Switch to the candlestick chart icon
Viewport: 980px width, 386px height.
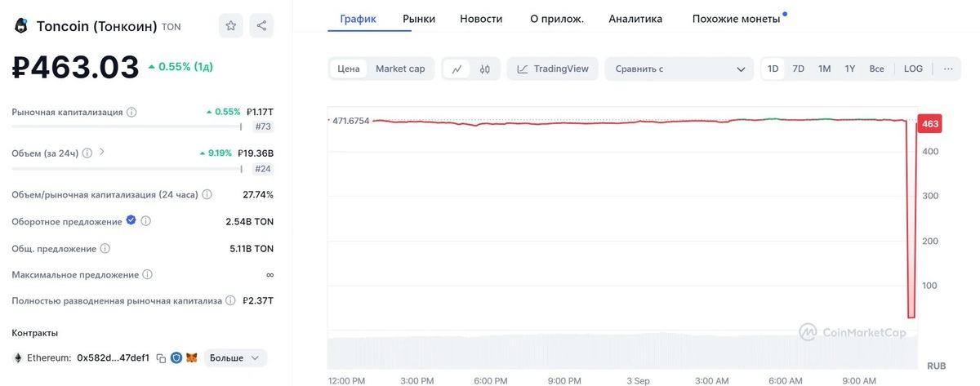[484, 69]
